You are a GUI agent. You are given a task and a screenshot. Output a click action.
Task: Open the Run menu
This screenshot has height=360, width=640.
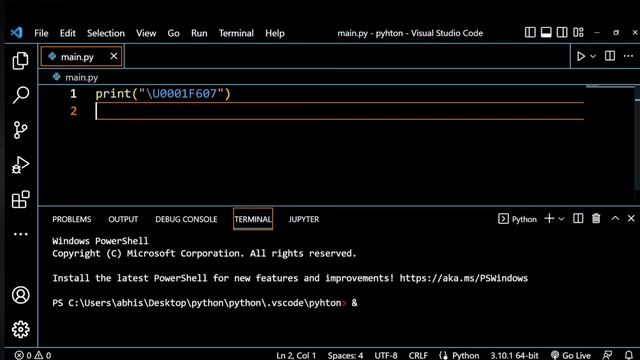(199, 33)
